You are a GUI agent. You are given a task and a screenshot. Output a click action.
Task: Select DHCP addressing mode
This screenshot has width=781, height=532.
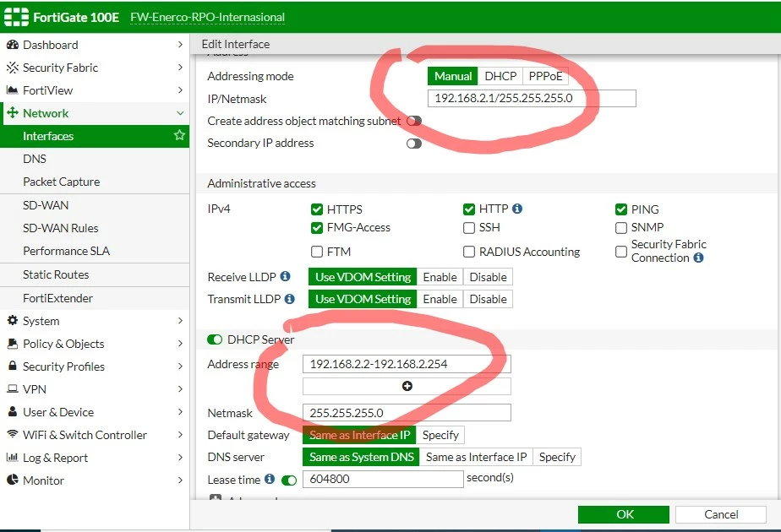pos(500,76)
